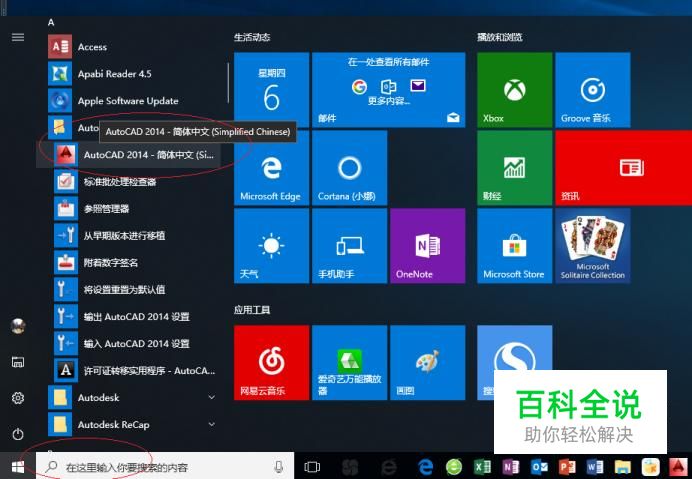This screenshot has width=692, height=479.
Task: Open Settings gear in Start sidebar
Action: (18, 398)
